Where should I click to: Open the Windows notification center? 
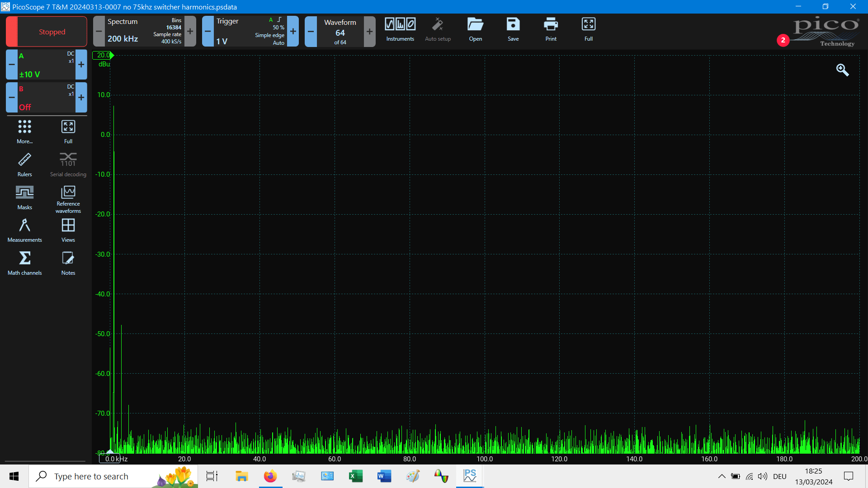[849, 476]
